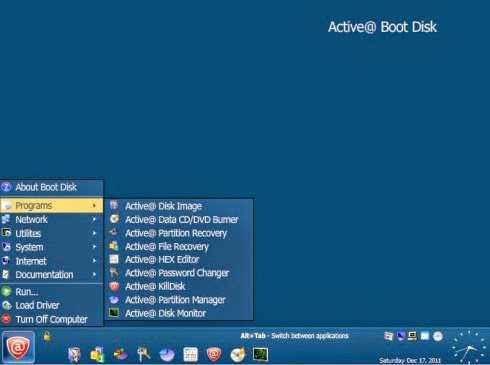The image size is (490, 365).
Task: Launch Active@ Partition Recovery from submenu
Action: click(179, 233)
